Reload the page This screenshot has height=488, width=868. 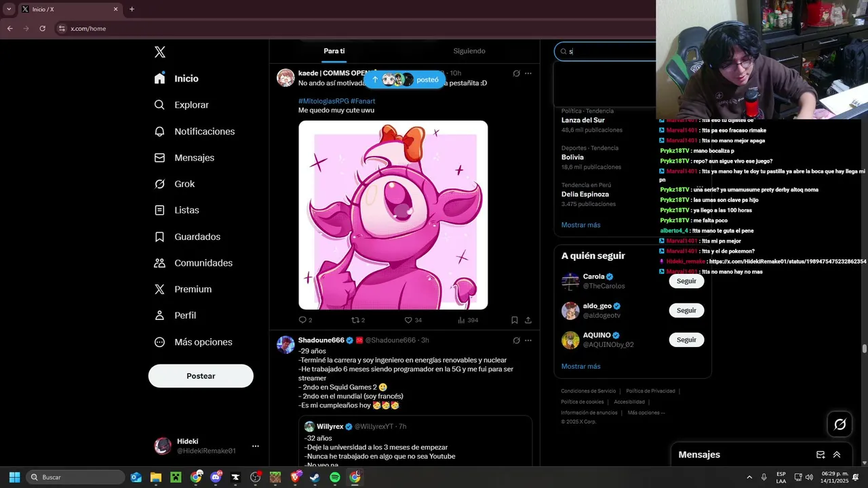point(42,28)
